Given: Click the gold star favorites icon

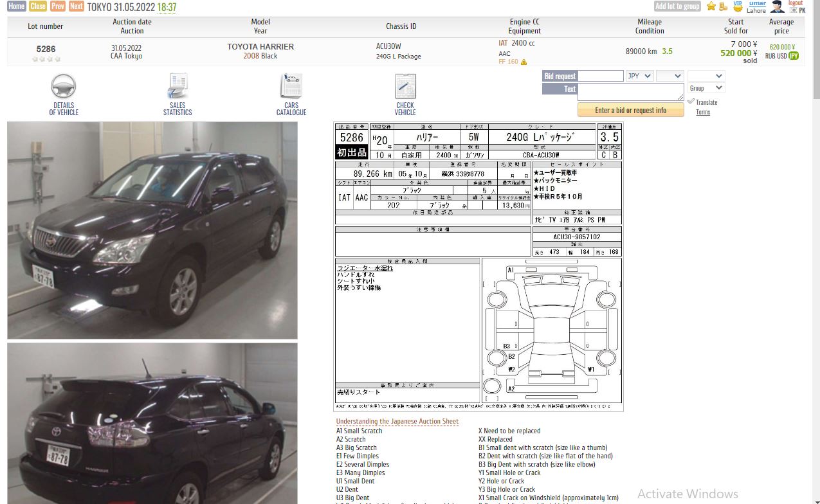Looking at the screenshot, I should (711, 6).
